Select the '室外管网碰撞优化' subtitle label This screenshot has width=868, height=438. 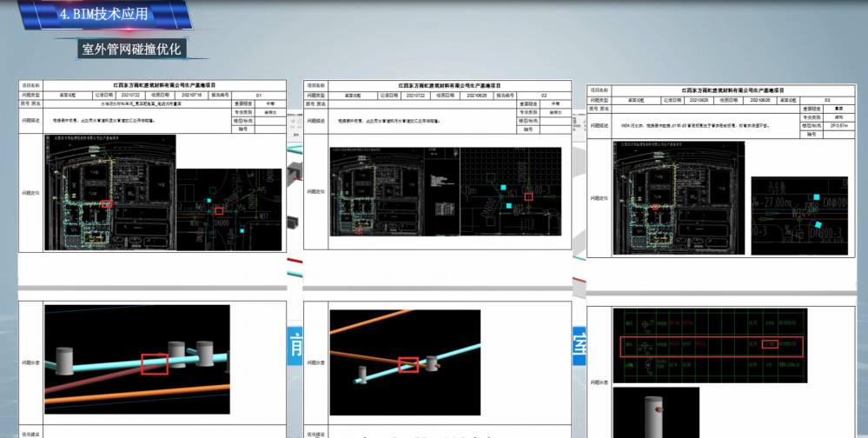point(130,49)
